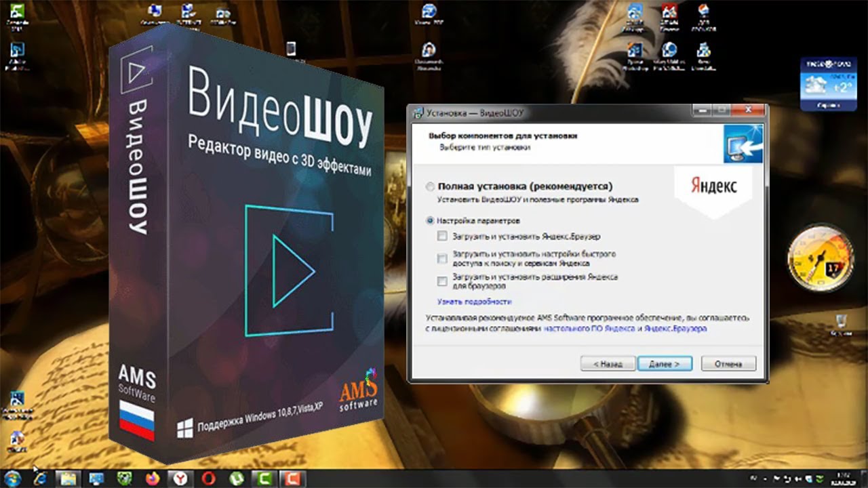Open the Узнать подробности link
Image resolution: width=868 pixels, height=488 pixels.
(x=474, y=302)
